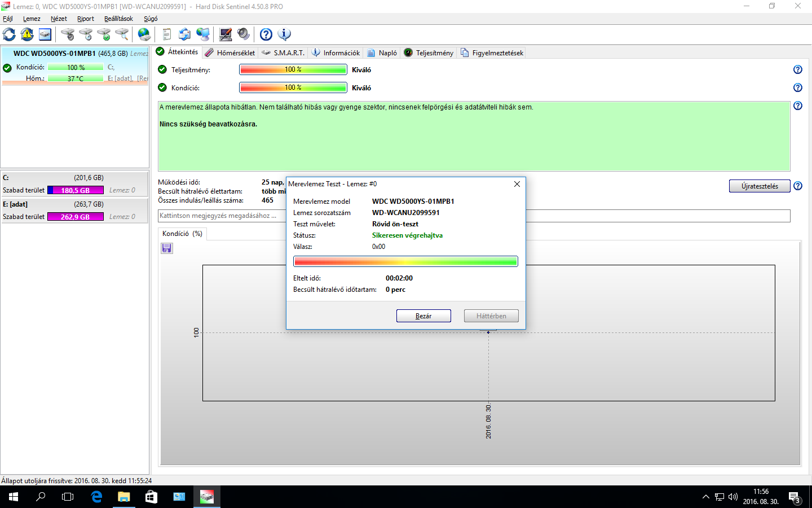Open the Windows Start button
The width and height of the screenshot is (812, 508).
tap(14, 497)
